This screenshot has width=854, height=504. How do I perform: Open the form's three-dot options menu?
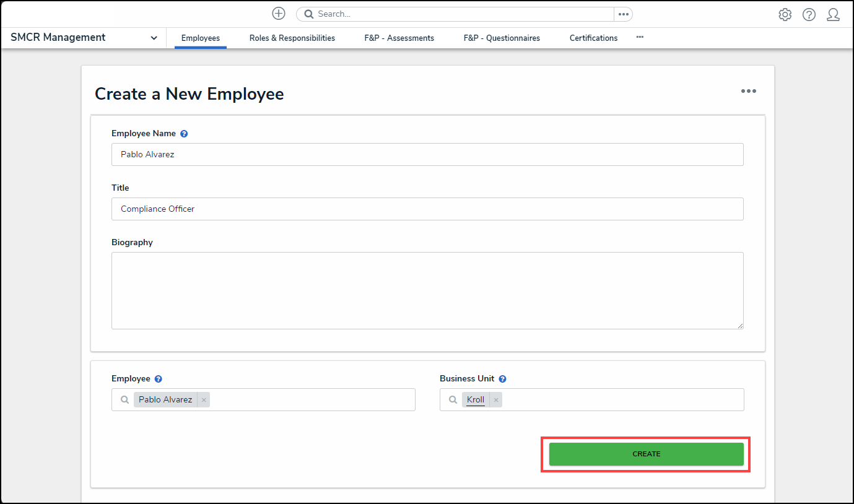[x=748, y=92]
